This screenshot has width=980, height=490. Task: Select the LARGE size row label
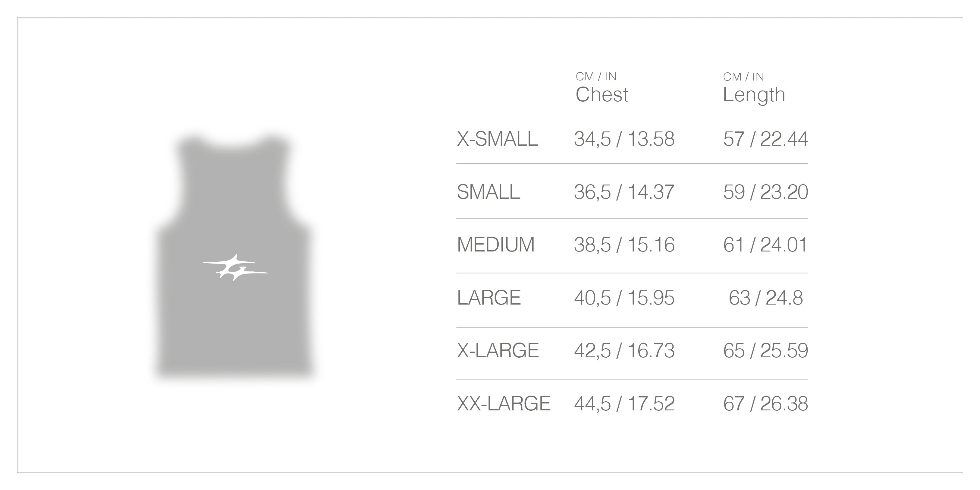[x=488, y=298]
